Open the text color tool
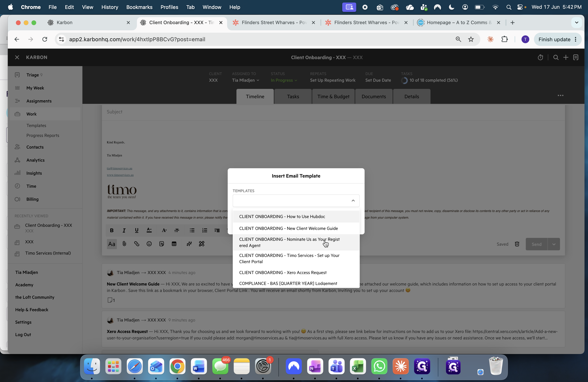This screenshot has width=588, height=382. (x=149, y=230)
